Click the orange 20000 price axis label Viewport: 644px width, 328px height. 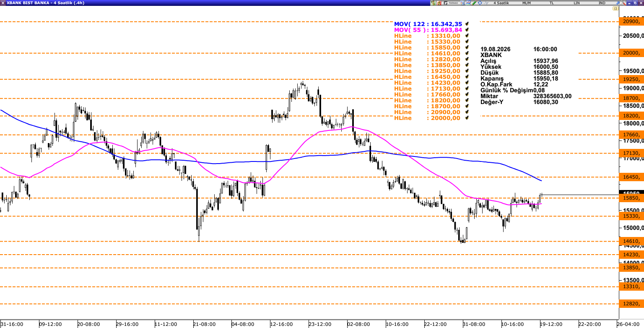click(x=631, y=53)
